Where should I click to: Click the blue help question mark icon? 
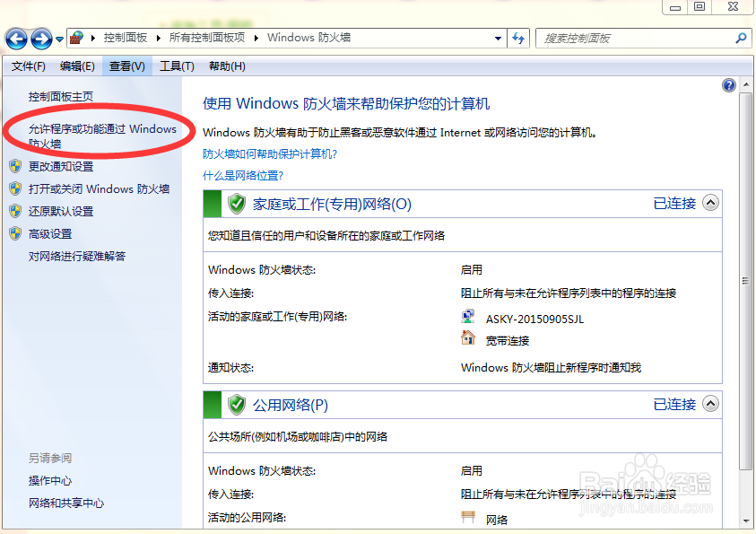(x=728, y=85)
